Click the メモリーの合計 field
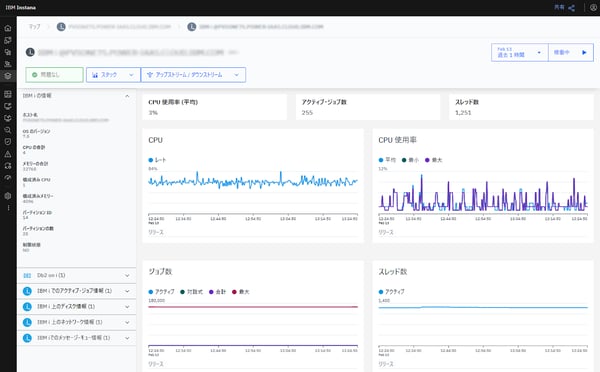 (x=35, y=166)
